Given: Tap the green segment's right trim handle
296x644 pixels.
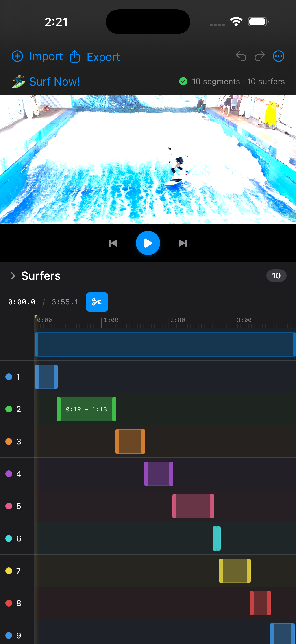Looking at the screenshot, I should coord(114,409).
